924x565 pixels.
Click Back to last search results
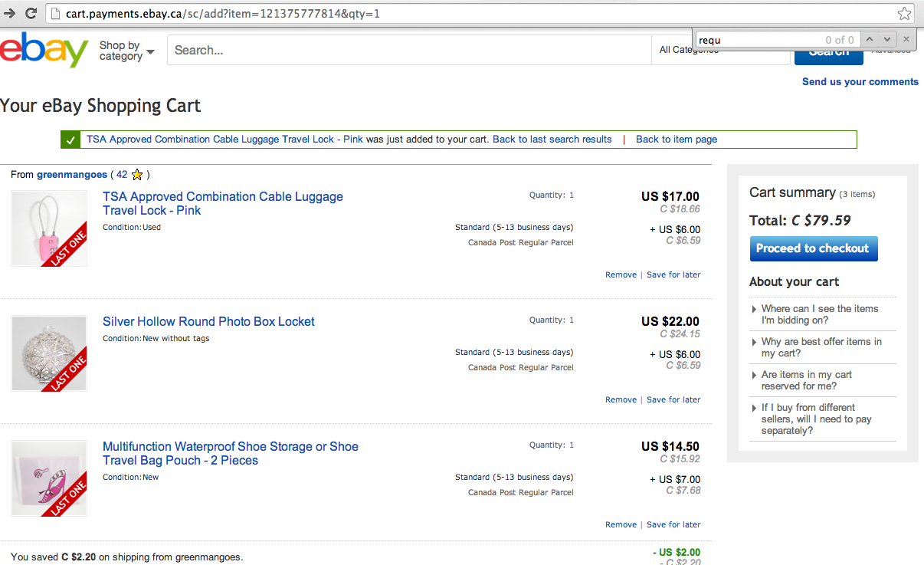[552, 140]
